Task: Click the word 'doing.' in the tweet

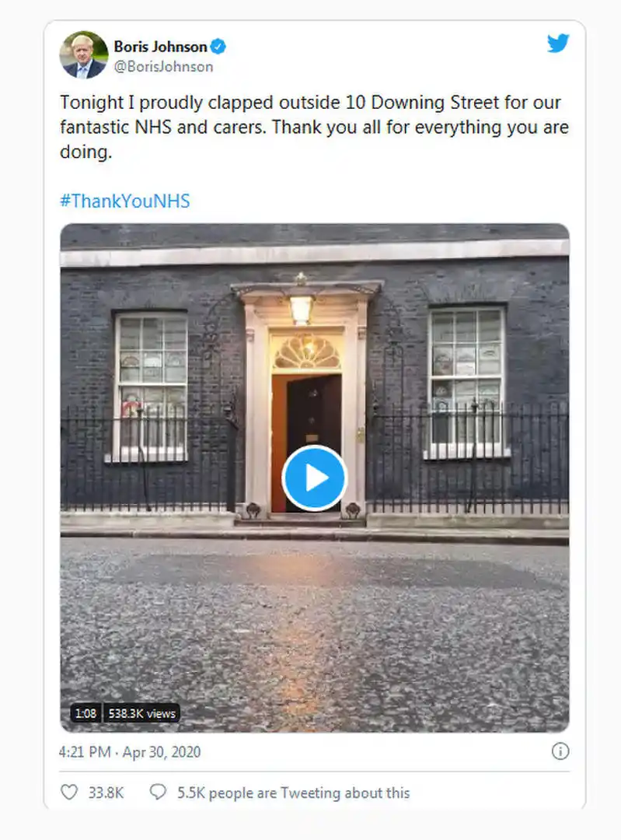Action: [x=85, y=151]
